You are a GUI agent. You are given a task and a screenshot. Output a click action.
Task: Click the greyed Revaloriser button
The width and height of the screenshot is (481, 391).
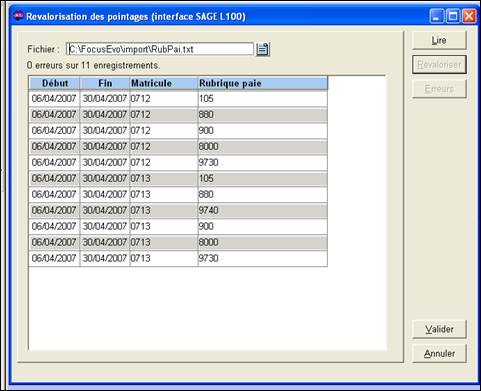[439, 64]
